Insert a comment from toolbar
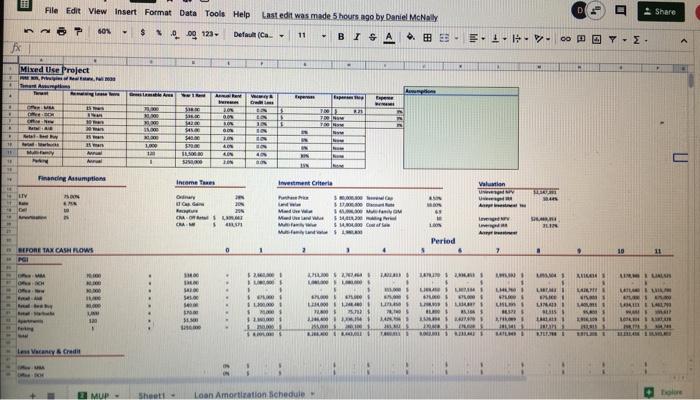Screen dimensions: 700x400 click(x=581, y=39)
